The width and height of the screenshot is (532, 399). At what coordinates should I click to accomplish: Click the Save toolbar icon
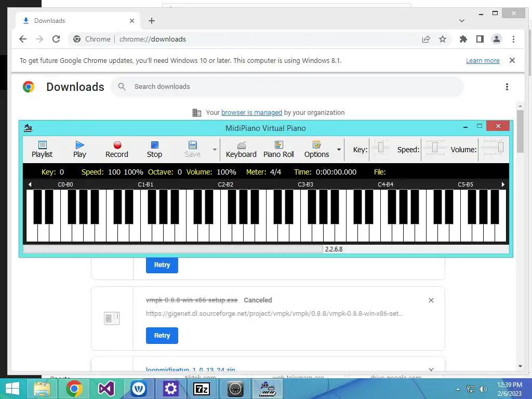coord(192,149)
